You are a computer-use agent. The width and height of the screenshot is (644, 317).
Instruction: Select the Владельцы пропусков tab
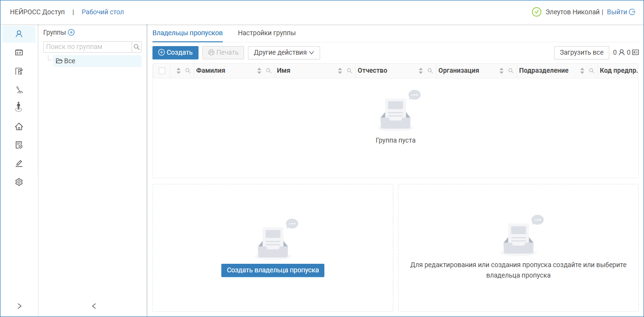[187, 33]
